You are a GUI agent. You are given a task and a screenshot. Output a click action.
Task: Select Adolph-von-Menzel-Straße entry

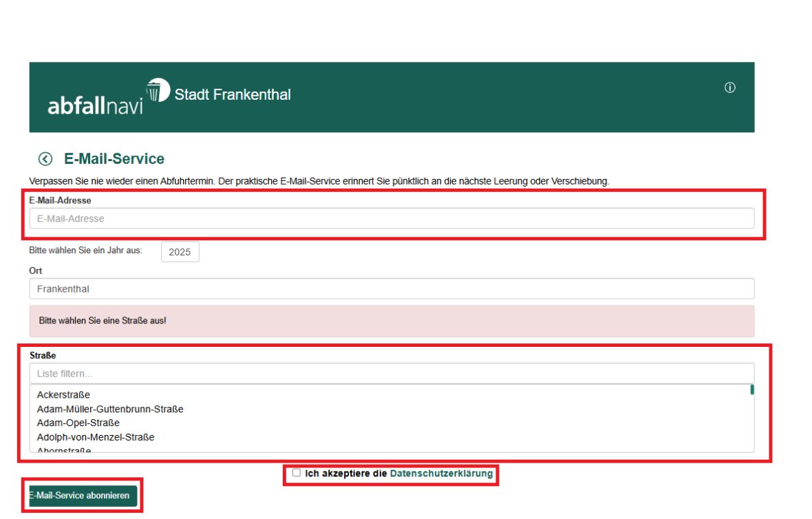tap(95, 437)
